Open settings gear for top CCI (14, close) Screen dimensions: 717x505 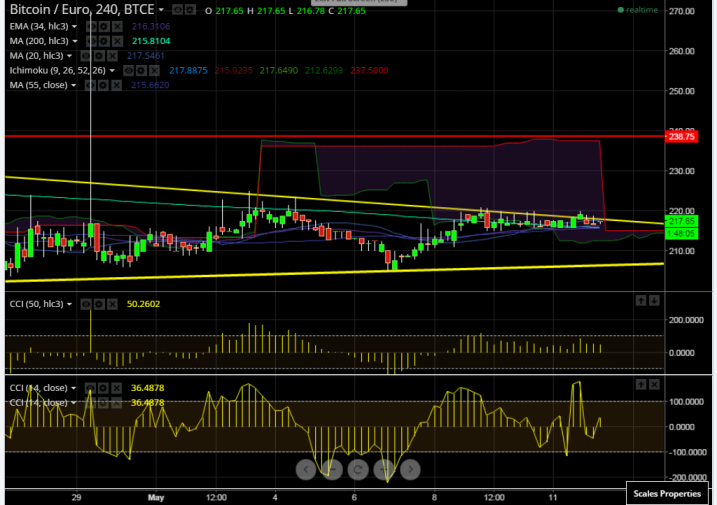103,388
